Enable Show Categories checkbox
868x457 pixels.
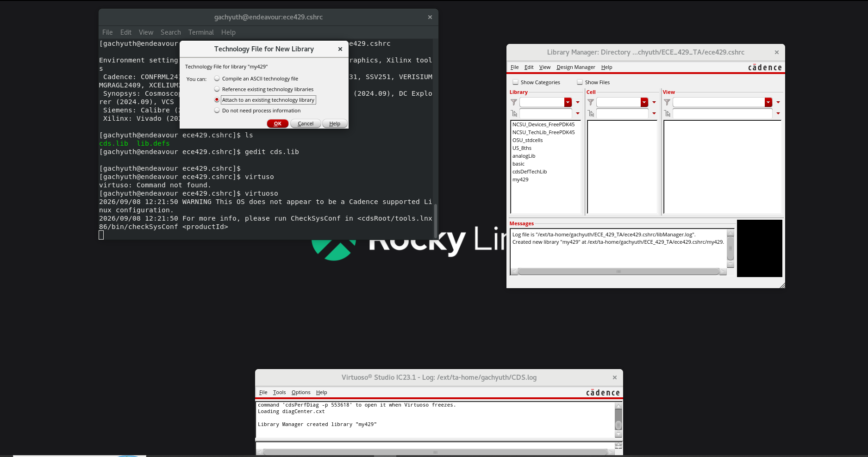click(x=515, y=82)
